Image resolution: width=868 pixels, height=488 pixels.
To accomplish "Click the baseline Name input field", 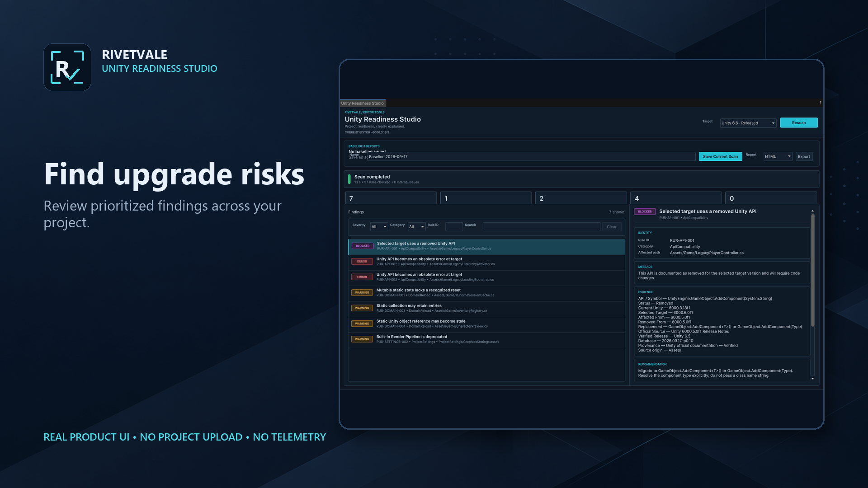I will pyautogui.click(x=531, y=157).
